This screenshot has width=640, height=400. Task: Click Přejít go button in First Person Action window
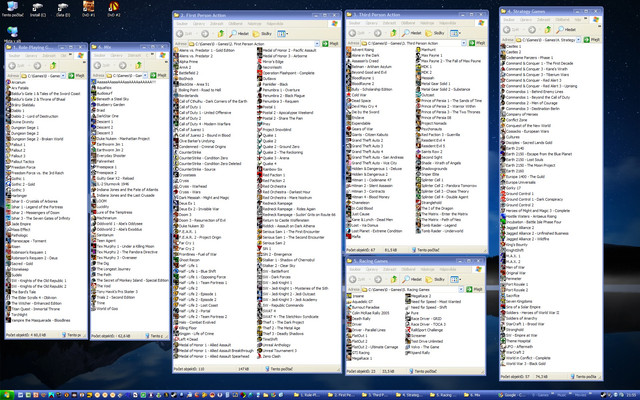pyautogui.click(x=331, y=44)
